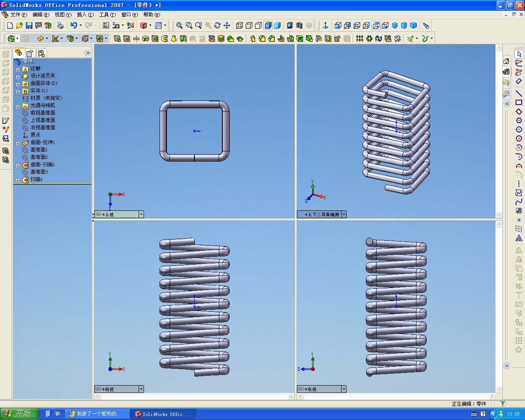Toggle Shadows in Shaded Mode
The width and height of the screenshot is (525, 420).
pyautogui.click(x=290, y=25)
